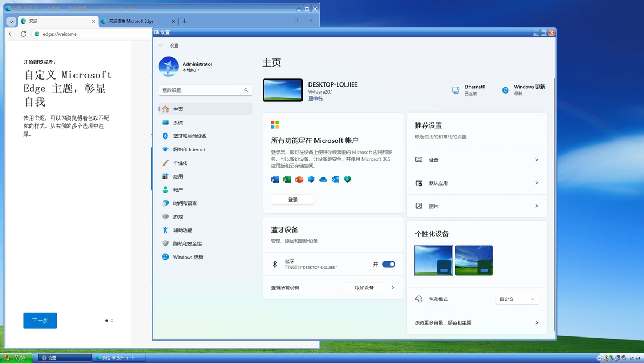Click the Windows 更新 sync icon at top
The image size is (644, 363).
coord(505,90)
